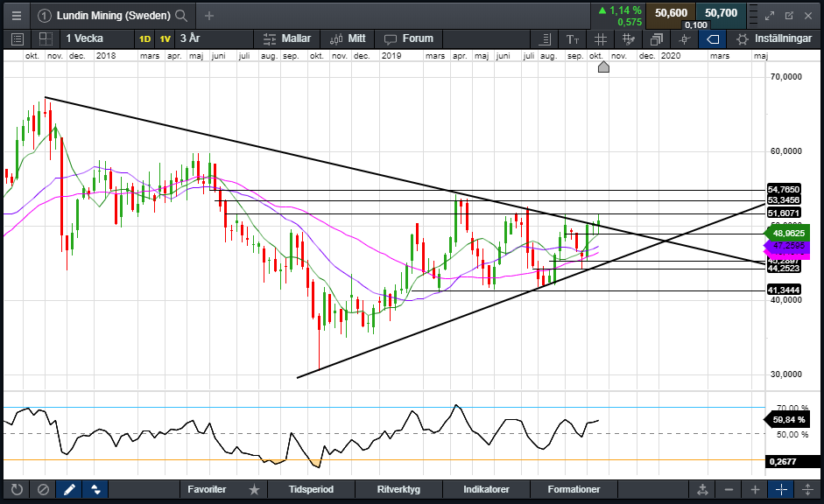Zoom out with the minus button
824x504 pixels.
click(729, 490)
